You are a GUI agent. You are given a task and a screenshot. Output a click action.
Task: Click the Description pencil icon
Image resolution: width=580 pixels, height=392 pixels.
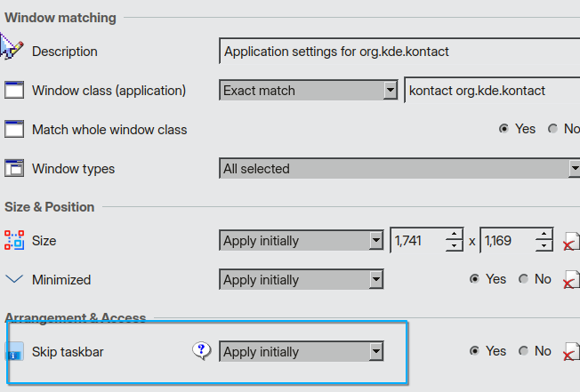pyautogui.click(x=12, y=47)
